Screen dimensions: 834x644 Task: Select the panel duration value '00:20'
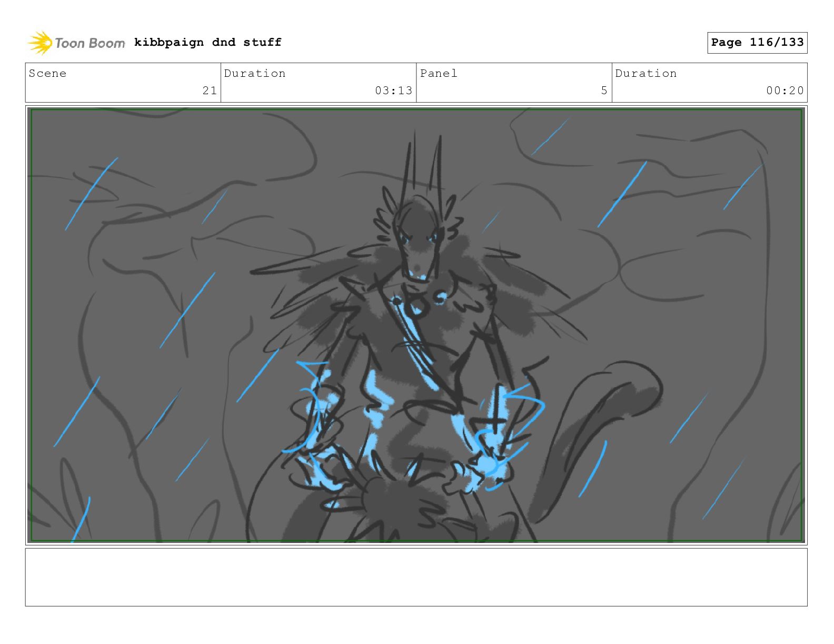785,90
